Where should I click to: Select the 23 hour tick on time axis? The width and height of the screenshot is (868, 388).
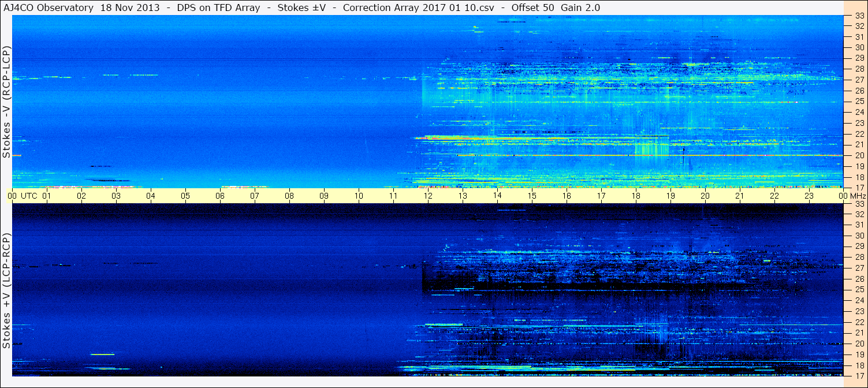809,196
